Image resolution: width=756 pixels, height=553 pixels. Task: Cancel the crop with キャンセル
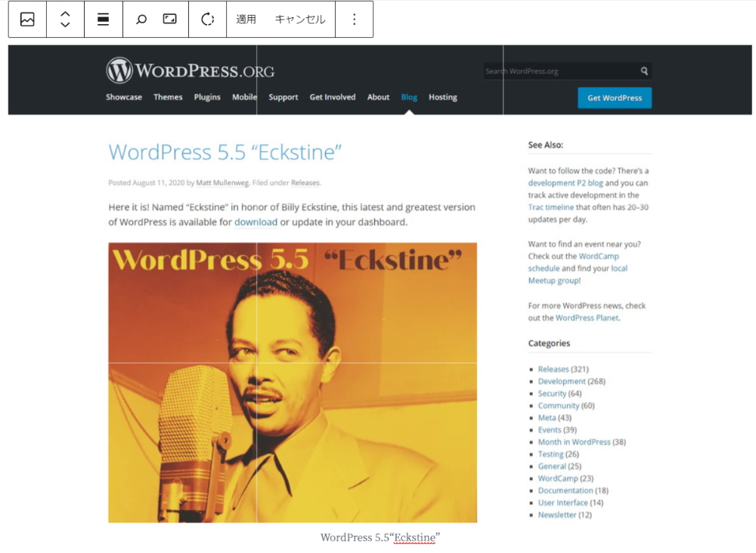300,20
